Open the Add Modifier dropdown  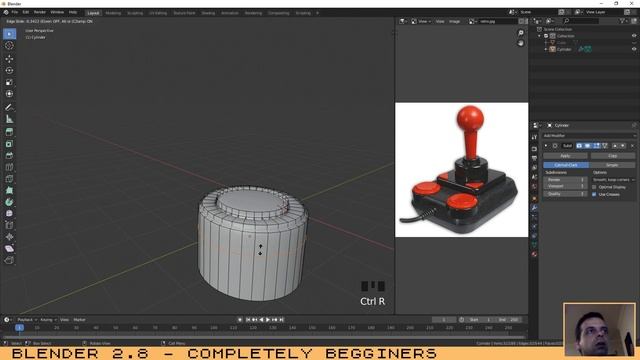coord(589,136)
